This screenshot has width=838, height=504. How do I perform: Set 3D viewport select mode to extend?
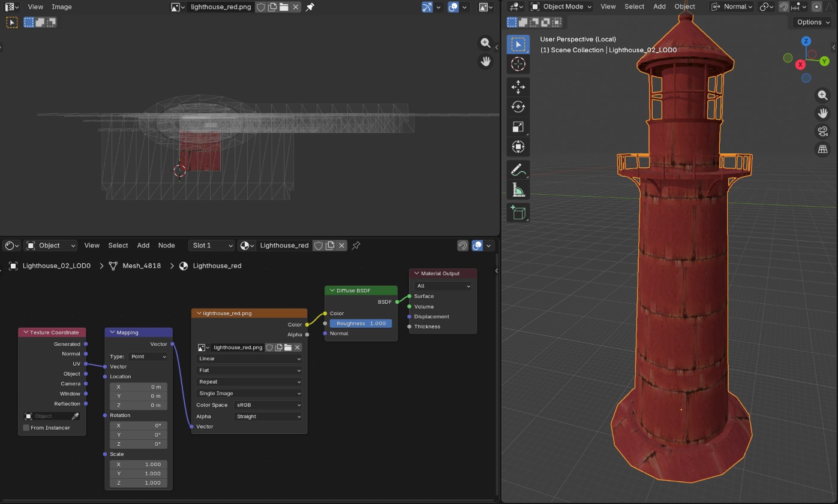[523, 22]
